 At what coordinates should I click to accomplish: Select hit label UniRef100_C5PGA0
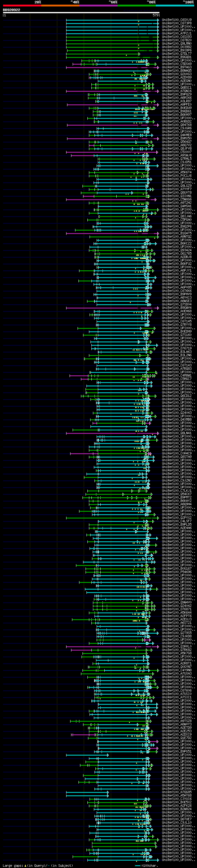coord(177,220)
